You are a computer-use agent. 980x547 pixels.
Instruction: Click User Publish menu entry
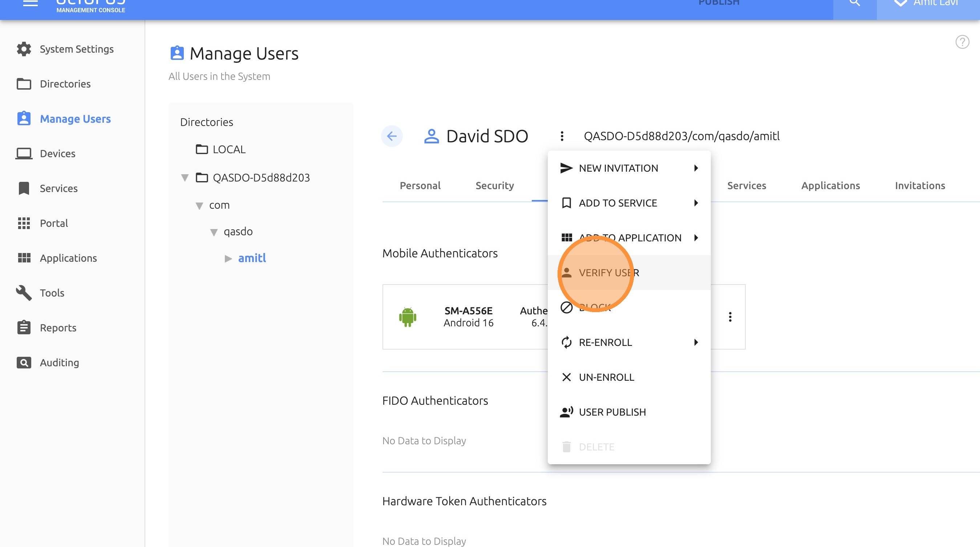(x=612, y=412)
